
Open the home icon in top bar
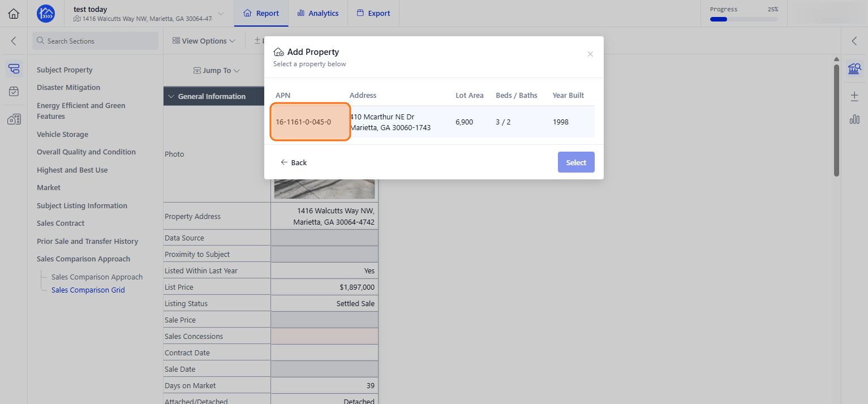pyautogui.click(x=14, y=14)
